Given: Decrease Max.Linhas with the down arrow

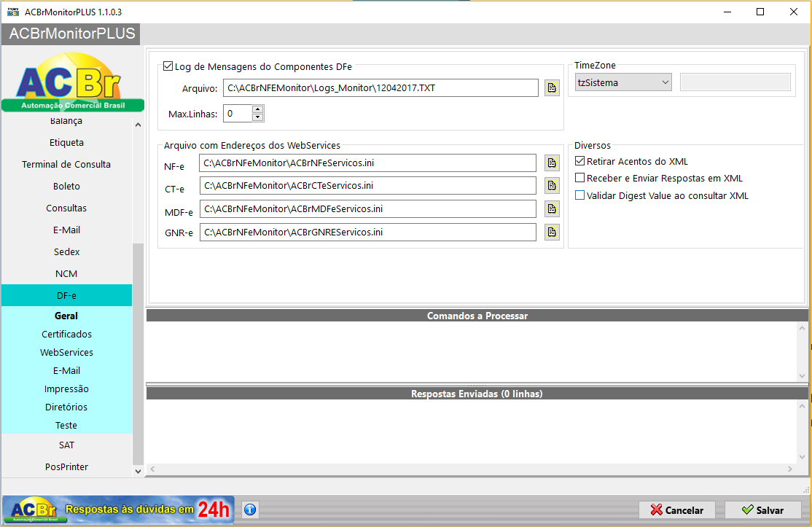Looking at the screenshot, I should (x=257, y=117).
